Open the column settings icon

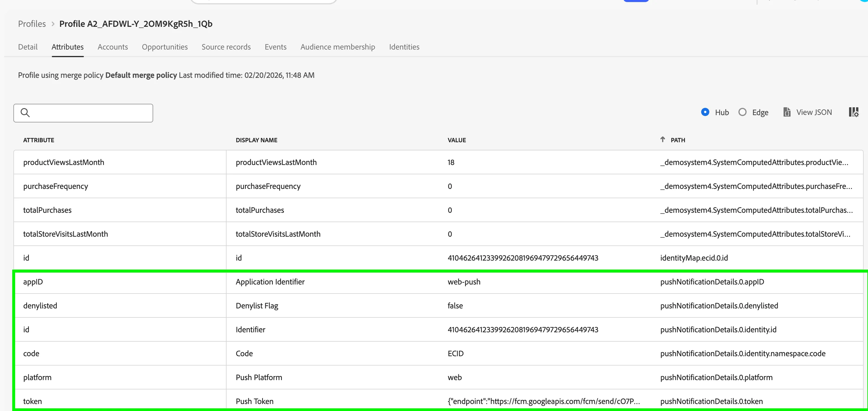point(853,112)
